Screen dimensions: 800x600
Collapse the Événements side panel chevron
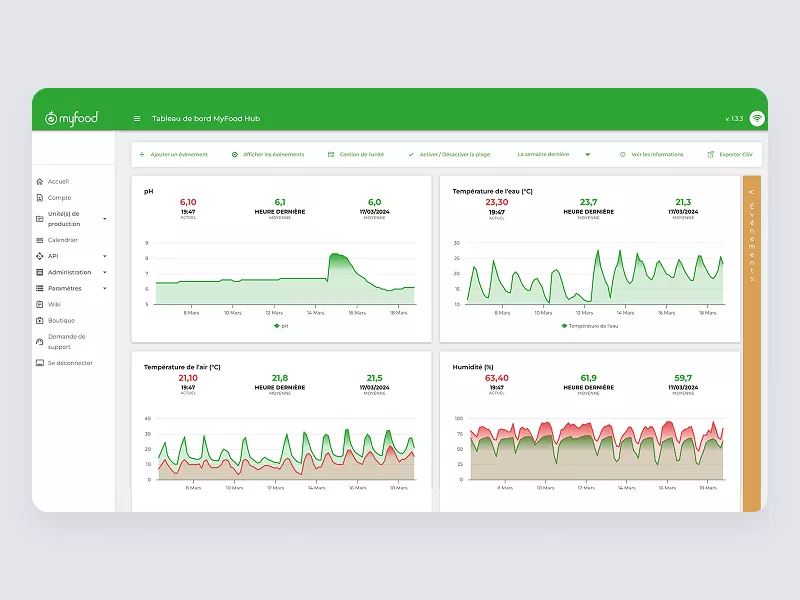[752, 192]
